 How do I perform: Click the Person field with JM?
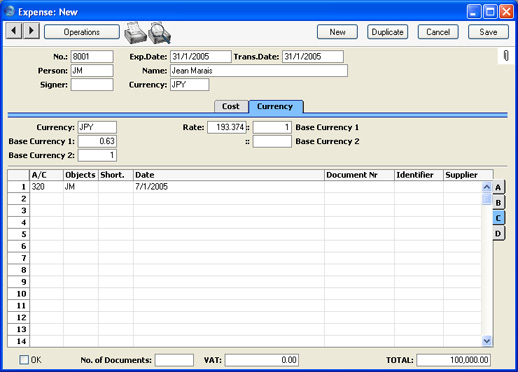click(92, 70)
